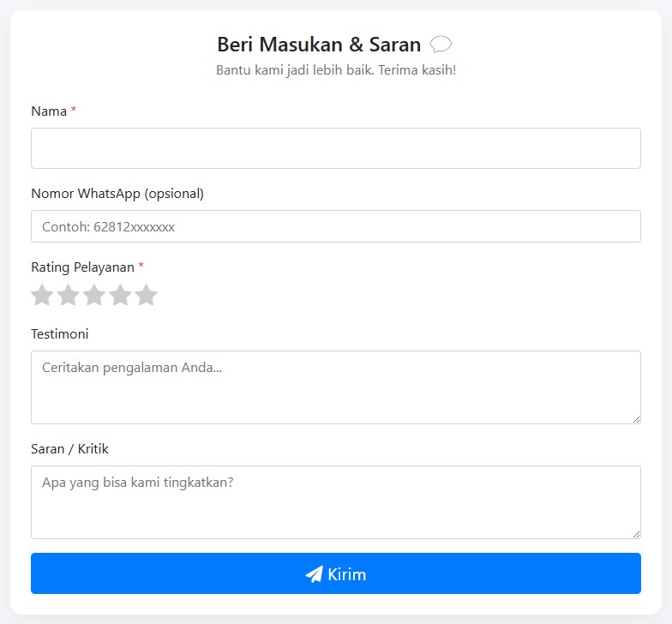Select the second rating star

click(69, 296)
